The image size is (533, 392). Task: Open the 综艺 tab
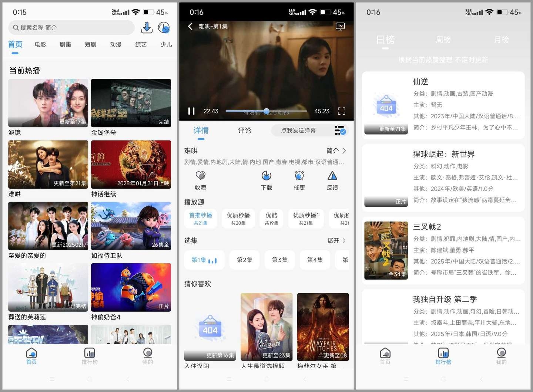pos(141,44)
